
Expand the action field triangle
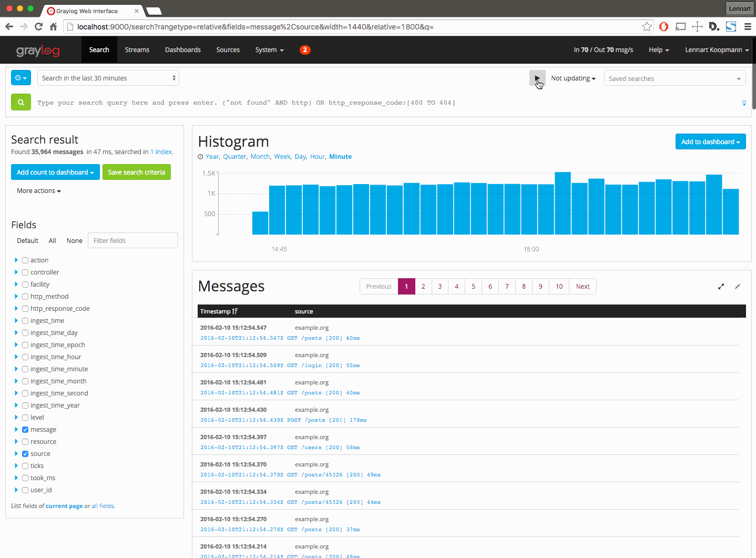point(16,260)
